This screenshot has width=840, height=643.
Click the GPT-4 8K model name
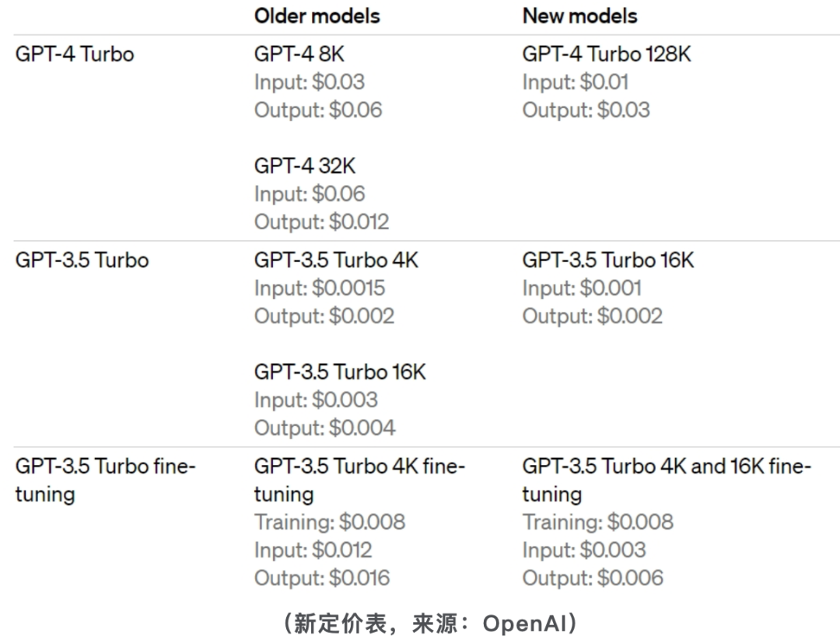coord(299,54)
